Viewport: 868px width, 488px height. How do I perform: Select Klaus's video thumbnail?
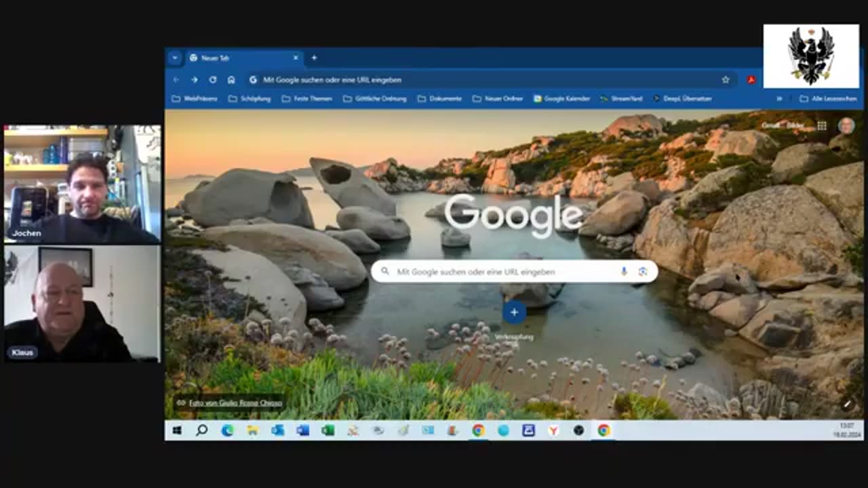coord(82,303)
